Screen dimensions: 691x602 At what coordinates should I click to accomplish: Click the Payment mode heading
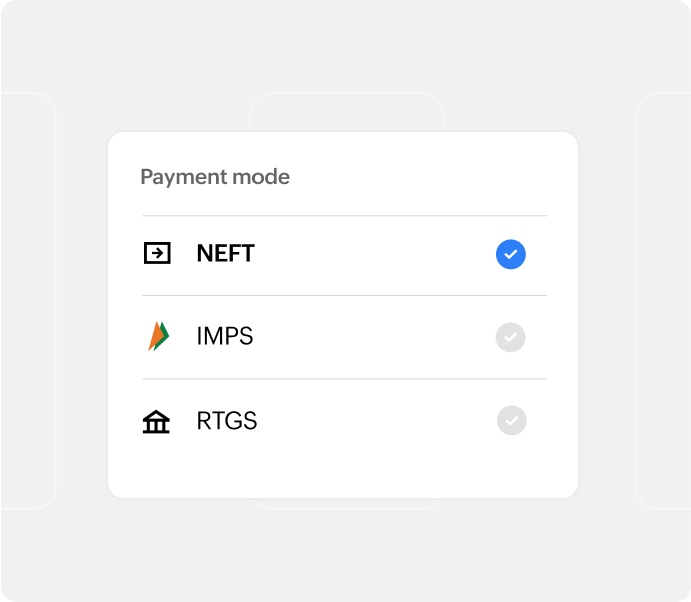click(215, 178)
